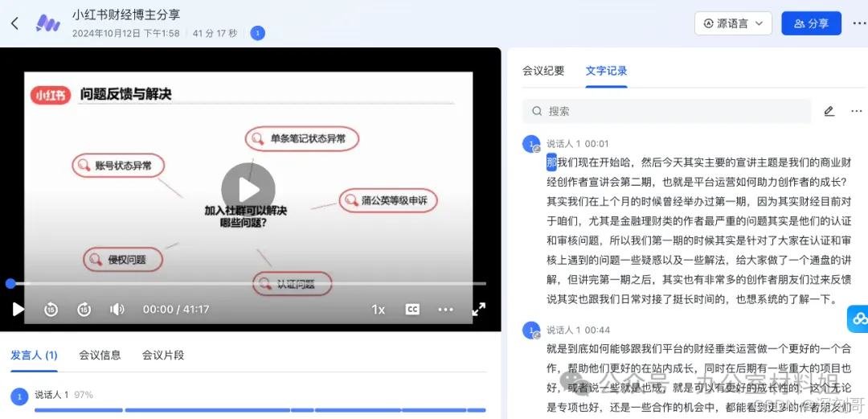Click the 说话人 1 00:44 timestamp label
Screen dimensions: 868x419
coord(578,330)
